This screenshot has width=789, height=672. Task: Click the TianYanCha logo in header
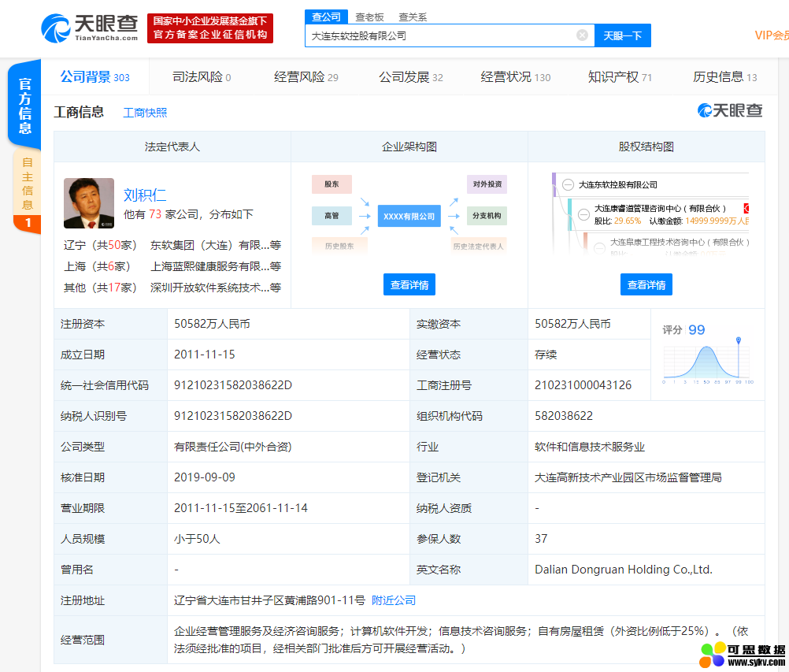coord(90,28)
